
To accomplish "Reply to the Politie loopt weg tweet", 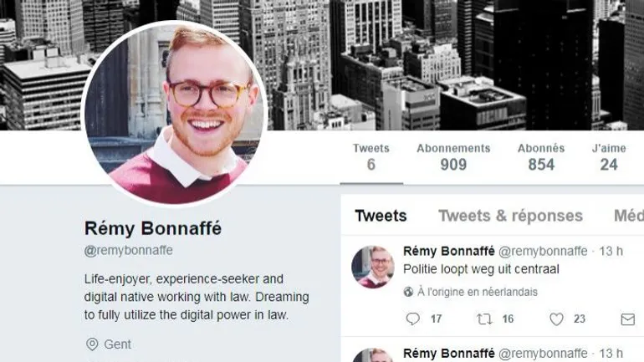I will (x=412, y=319).
